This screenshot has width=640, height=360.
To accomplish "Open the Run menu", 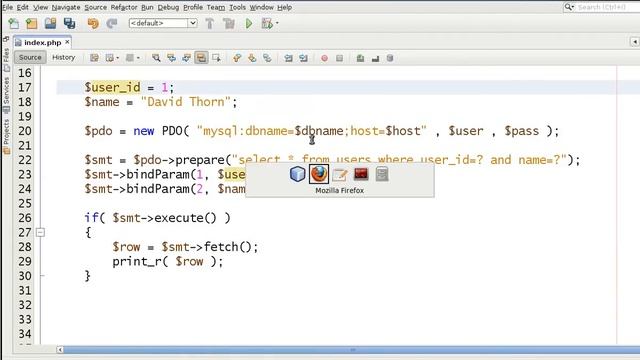I will coord(147,7).
